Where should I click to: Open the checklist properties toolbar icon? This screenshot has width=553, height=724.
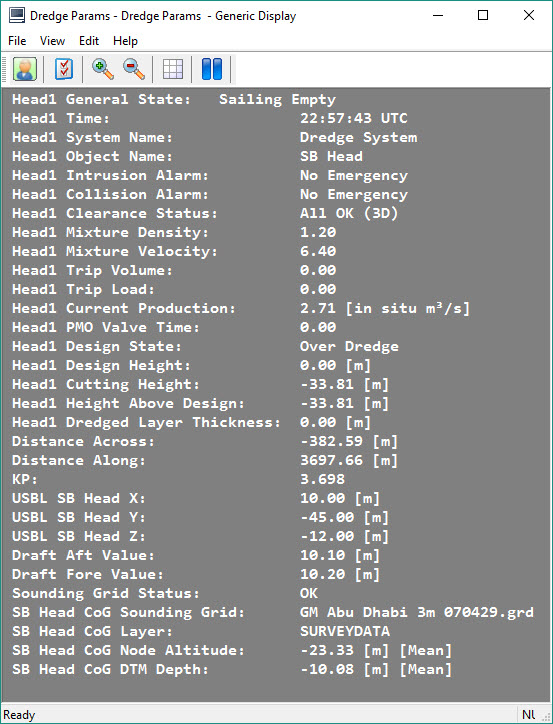point(64,69)
